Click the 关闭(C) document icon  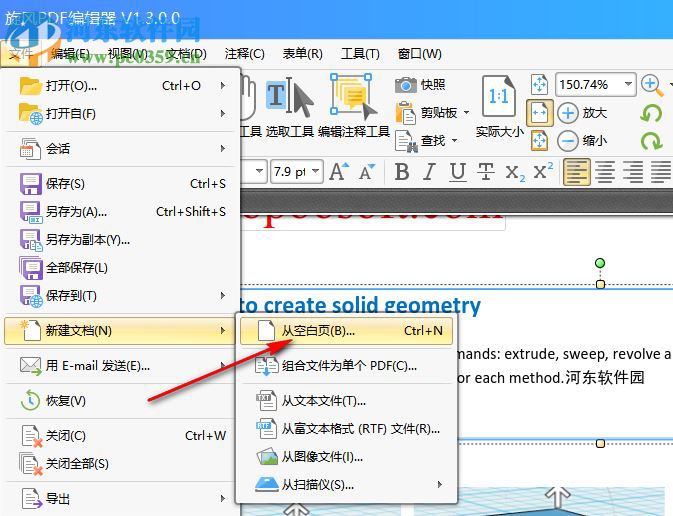coord(31,436)
